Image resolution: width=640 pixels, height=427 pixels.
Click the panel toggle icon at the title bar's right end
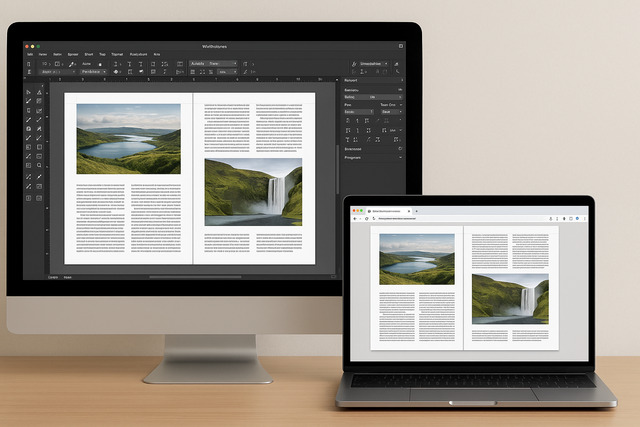[401, 46]
